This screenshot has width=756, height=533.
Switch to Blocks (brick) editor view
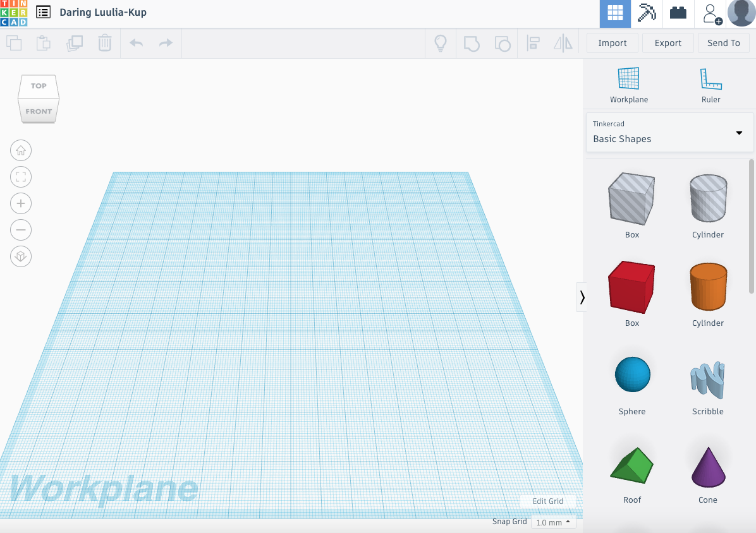(678, 13)
